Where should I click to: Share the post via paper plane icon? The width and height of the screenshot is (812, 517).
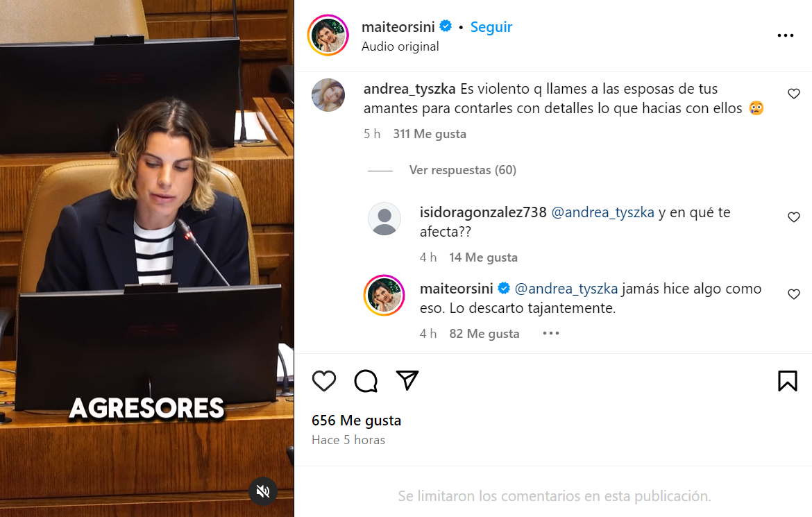(x=407, y=380)
